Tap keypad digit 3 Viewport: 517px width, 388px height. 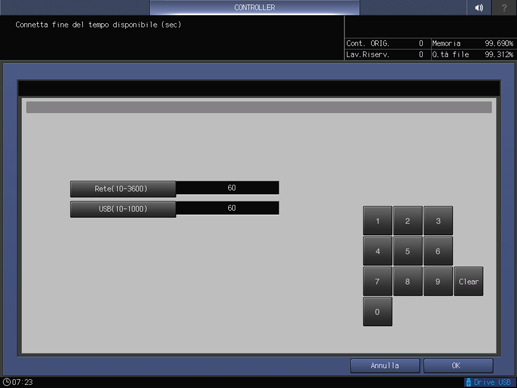438,221
